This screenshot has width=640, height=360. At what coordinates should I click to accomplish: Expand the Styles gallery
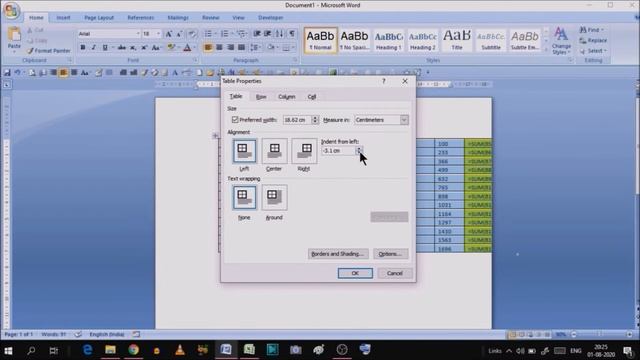tap(546, 50)
